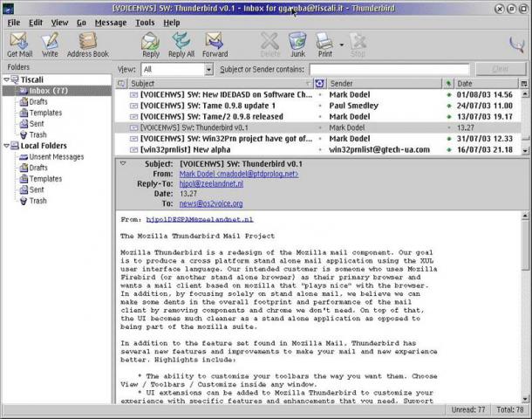
Task: Reply to the selected message
Action: coord(151,45)
